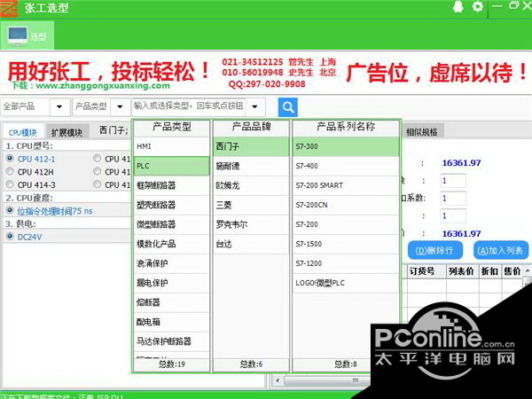Open the settings gear in title bar
Screen dimensions: 532x399
tap(478, 6)
